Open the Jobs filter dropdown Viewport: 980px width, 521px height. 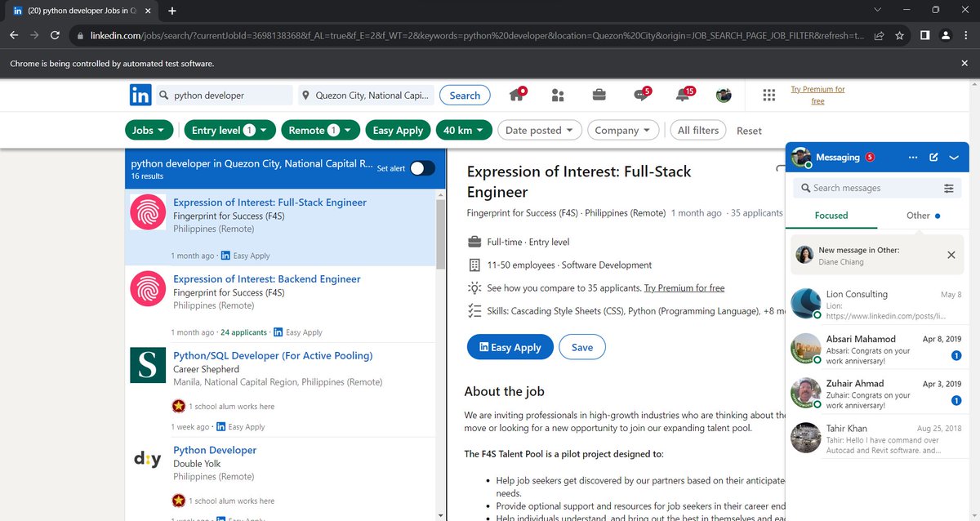tap(149, 130)
